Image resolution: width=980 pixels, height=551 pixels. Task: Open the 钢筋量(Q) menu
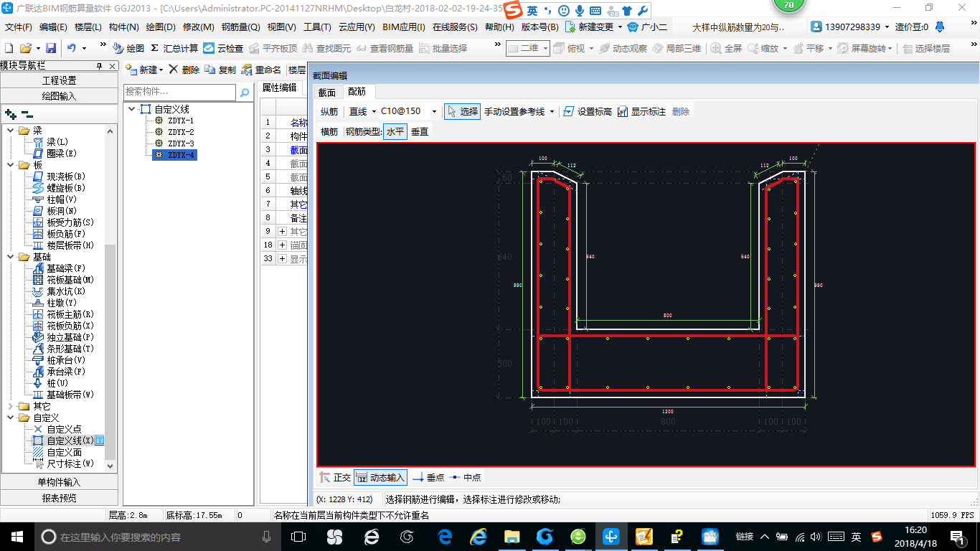click(x=240, y=27)
